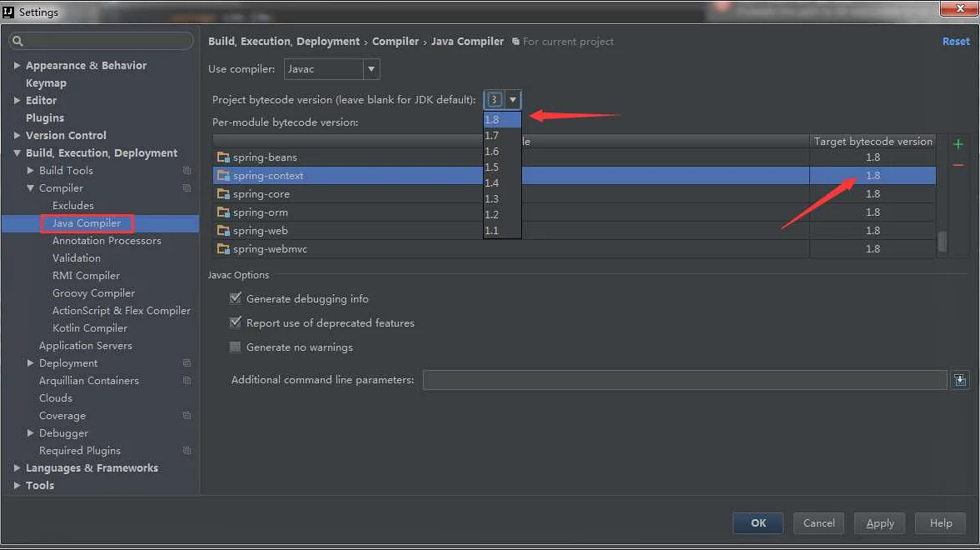Choose 1.6 from the bytecode version list
Screen dimensions: 980x550
tap(492, 150)
